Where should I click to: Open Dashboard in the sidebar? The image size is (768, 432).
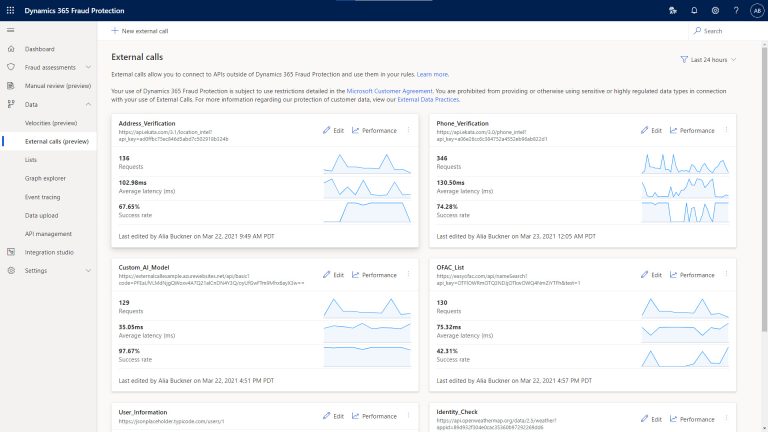click(x=40, y=49)
